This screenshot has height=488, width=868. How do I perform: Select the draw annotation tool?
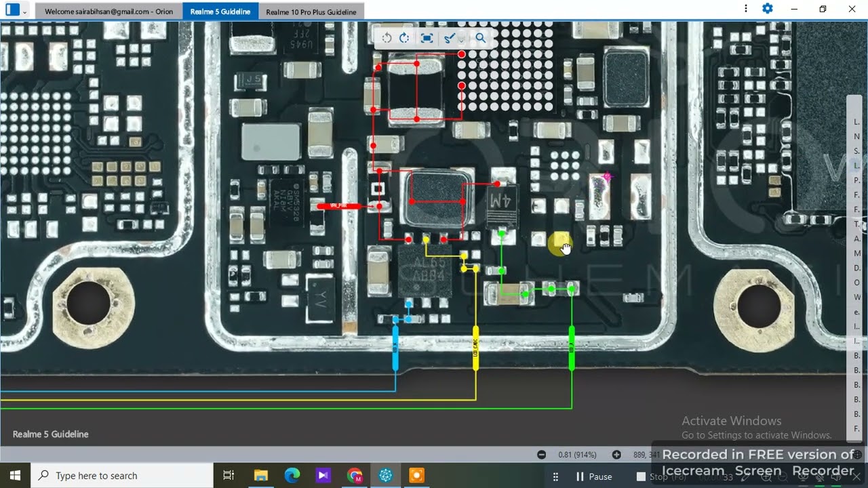(x=449, y=38)
